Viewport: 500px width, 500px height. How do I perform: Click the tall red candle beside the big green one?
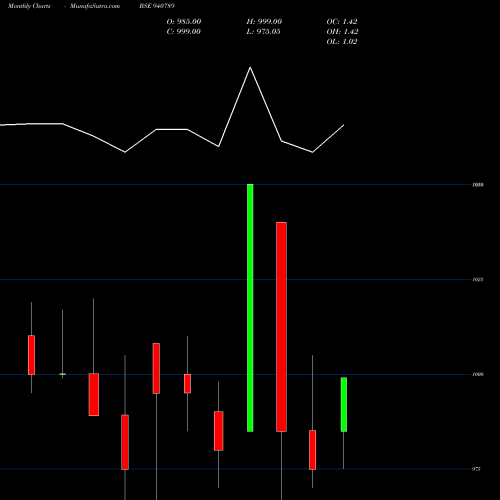point(281,327)
